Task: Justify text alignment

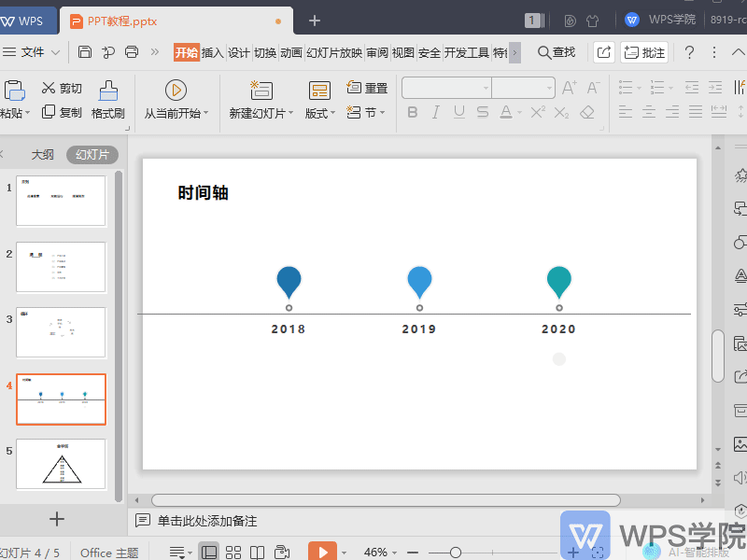Action: 695,112
